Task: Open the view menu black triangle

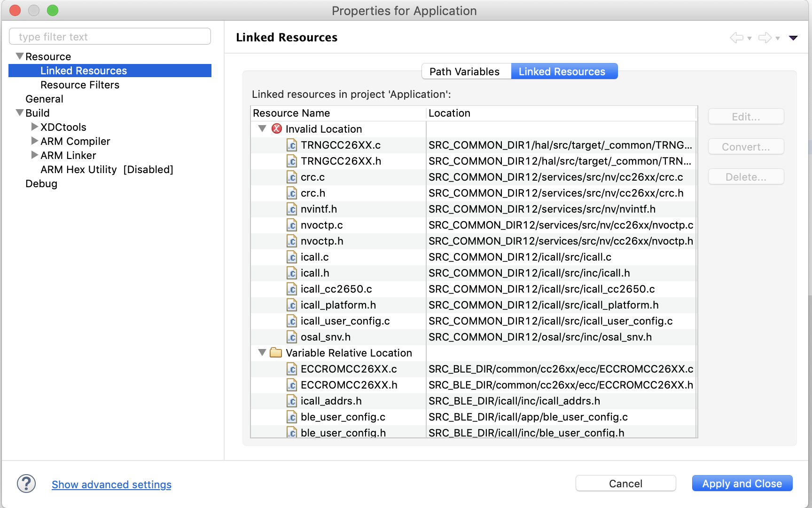Action: [x=793, y=38]
